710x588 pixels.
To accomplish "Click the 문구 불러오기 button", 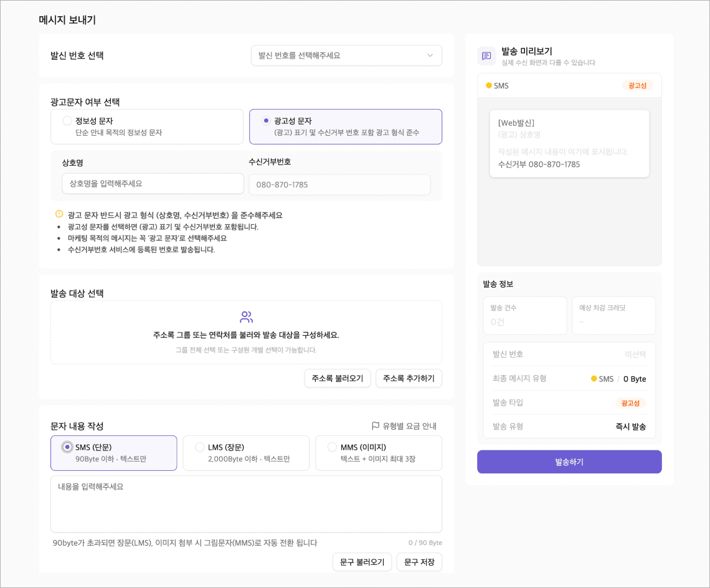I will pos(362,562).
